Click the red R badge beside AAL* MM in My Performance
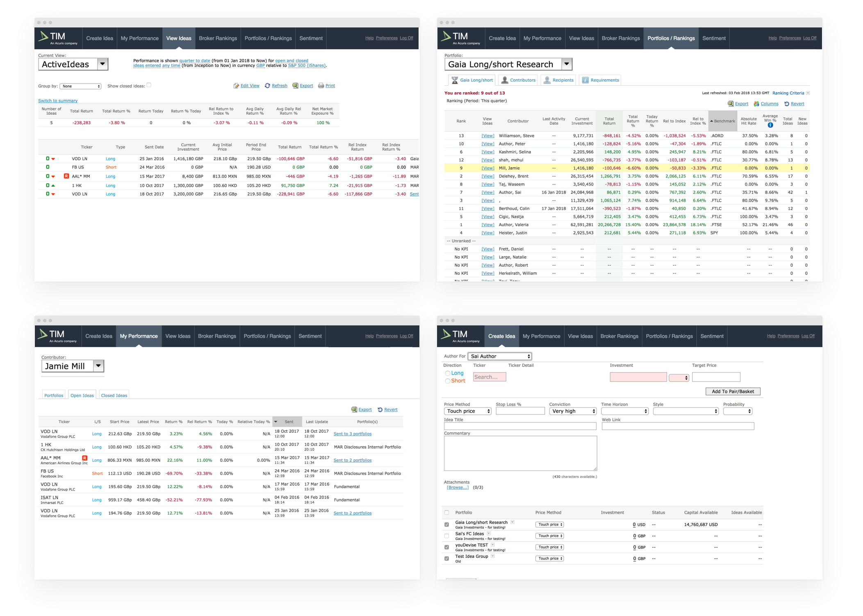The width and height of the screenshot is (863, 616). point(85,458)
